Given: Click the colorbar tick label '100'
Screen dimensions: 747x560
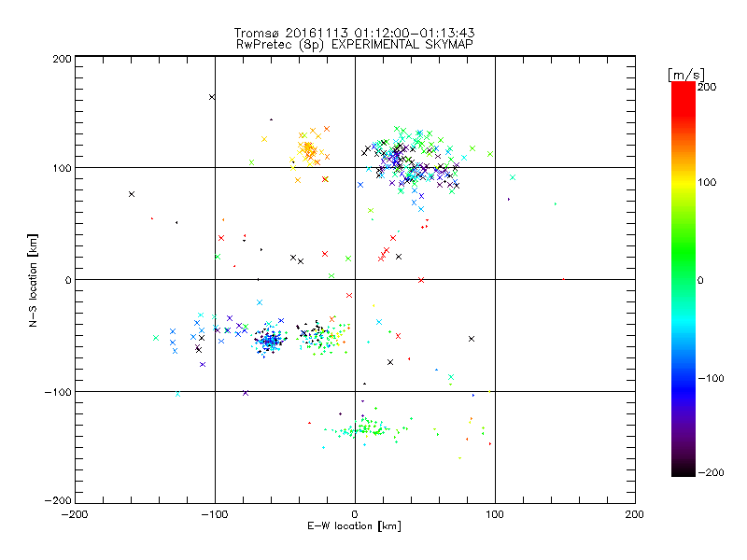Looking at the screenshot, I should (x=707, y=182).
